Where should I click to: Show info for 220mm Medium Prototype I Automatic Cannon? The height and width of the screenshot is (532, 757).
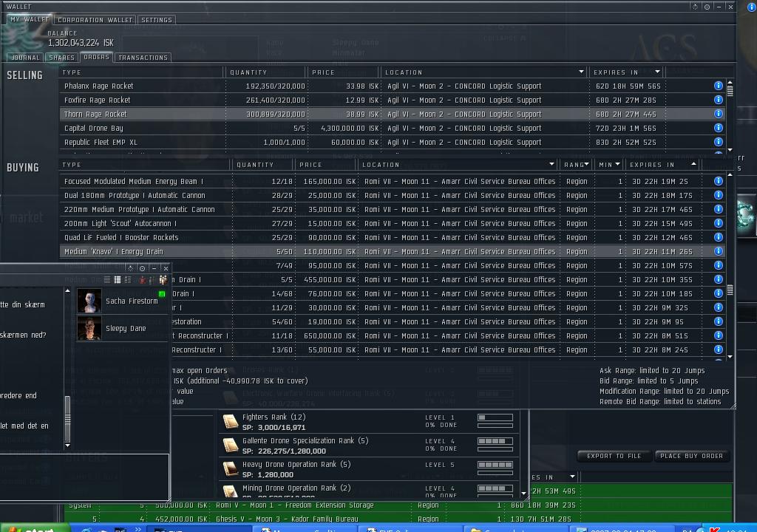719,209
